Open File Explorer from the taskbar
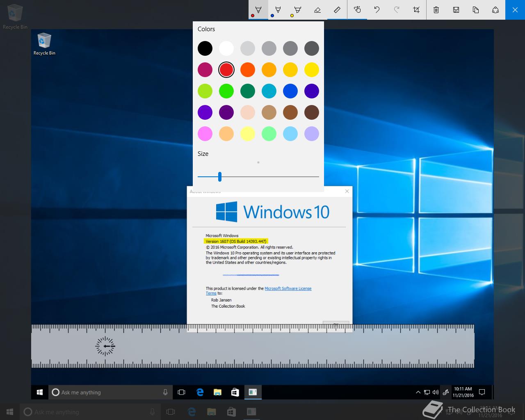Image resolution: width=525 pixels, height=420 pixels. [217, 393]
